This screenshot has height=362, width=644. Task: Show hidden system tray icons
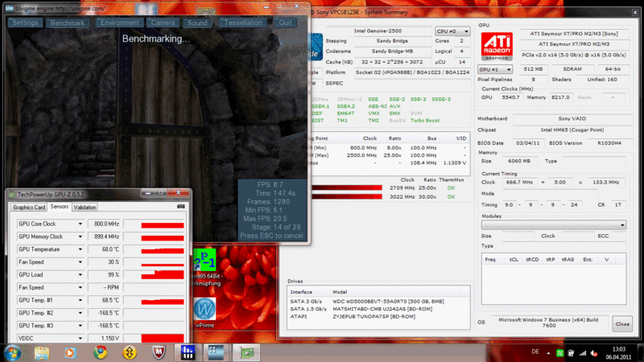548,353
